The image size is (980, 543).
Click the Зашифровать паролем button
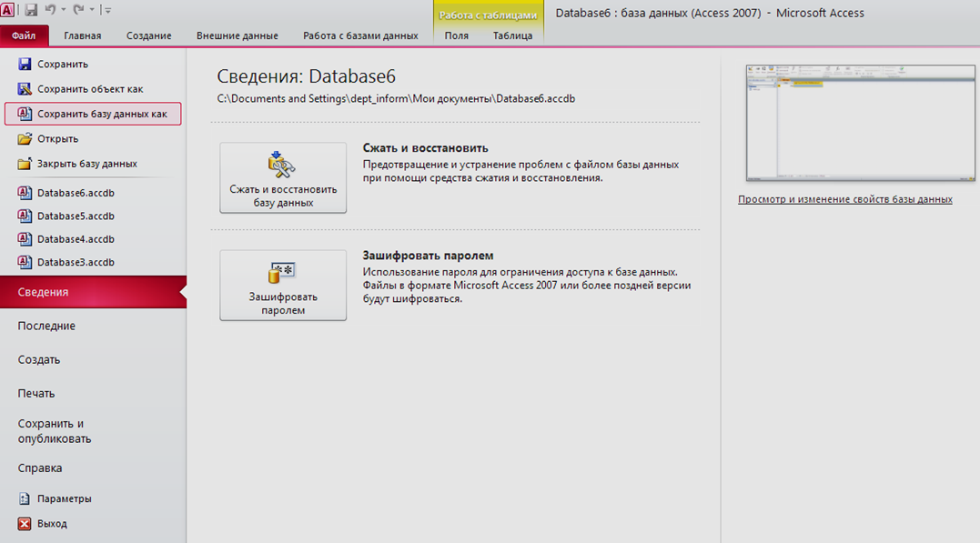point(283,285)
